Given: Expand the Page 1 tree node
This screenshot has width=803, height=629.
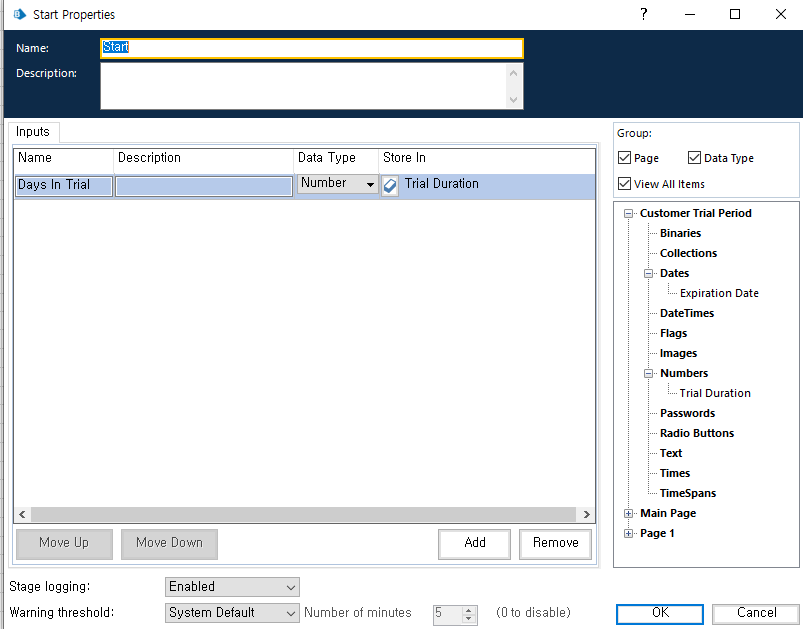Looking at the screenshot, I should point(628,533).
